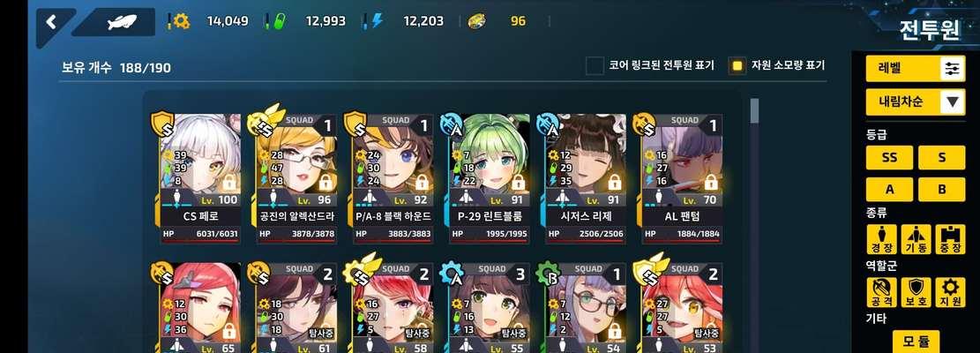Disable 자원 소모량 표기 checkbox
980x353 pixels.
[737, 65]
